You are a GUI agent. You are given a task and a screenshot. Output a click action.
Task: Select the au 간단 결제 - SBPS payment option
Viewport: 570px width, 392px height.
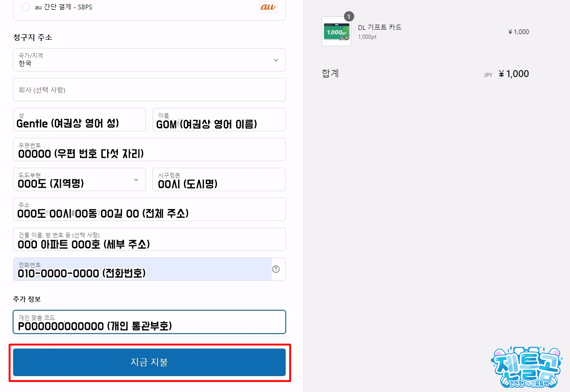(x=26, y=7)
